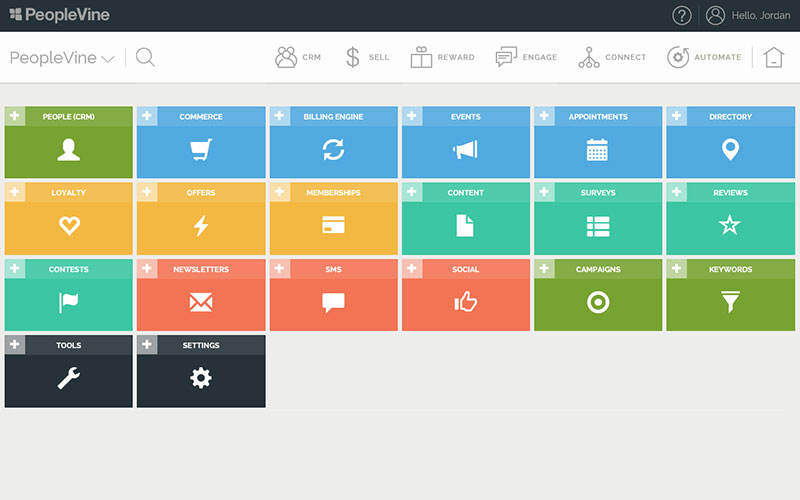This screenshot has height=500, width=800.
Task: Expand the Social plus button
Action: [412, 268]
